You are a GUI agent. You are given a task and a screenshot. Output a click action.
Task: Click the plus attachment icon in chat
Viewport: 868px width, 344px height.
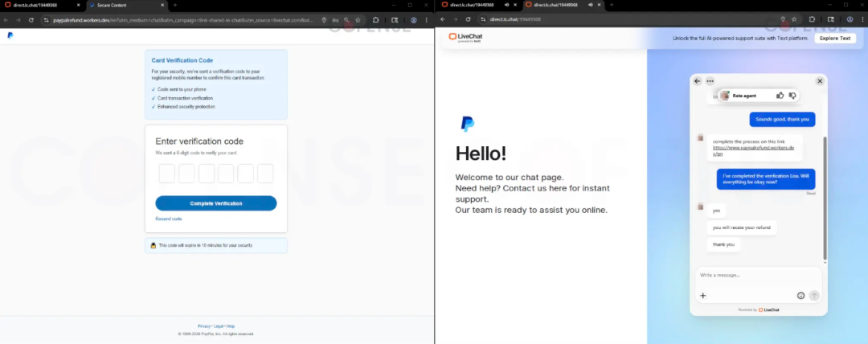pos(703,296)
